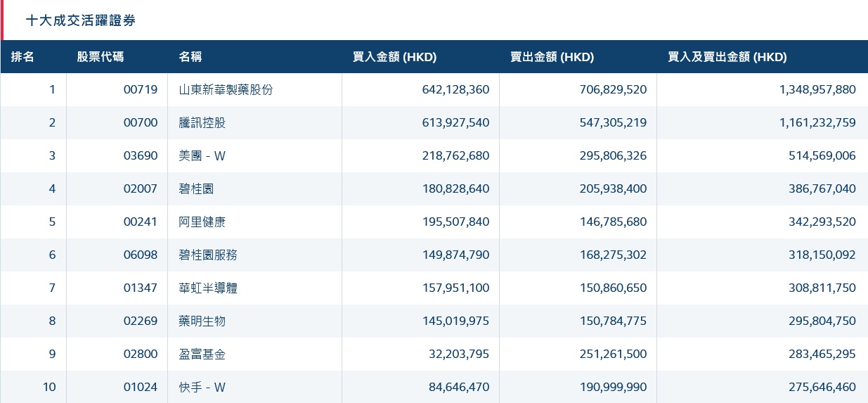This screenshot has height=403, width=868.
Task: Click the 買入及賣出金額 (HKD) header
Action: tap(727, 57)
